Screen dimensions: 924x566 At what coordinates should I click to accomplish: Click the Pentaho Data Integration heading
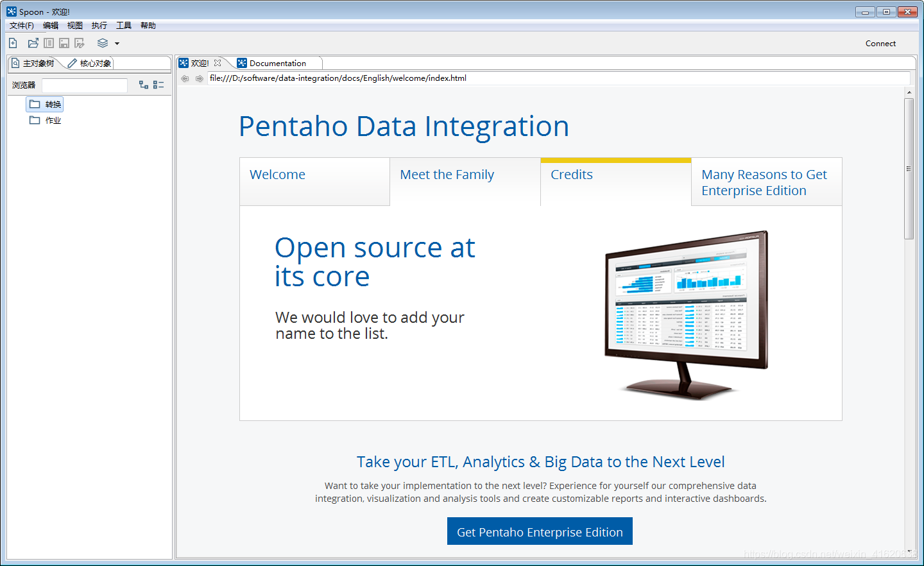[404, 126]
